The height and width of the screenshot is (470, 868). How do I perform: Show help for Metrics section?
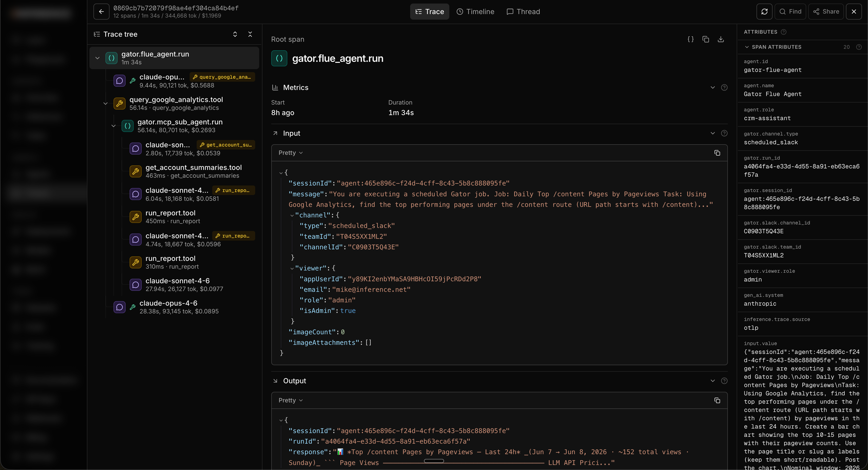[724, 87]
